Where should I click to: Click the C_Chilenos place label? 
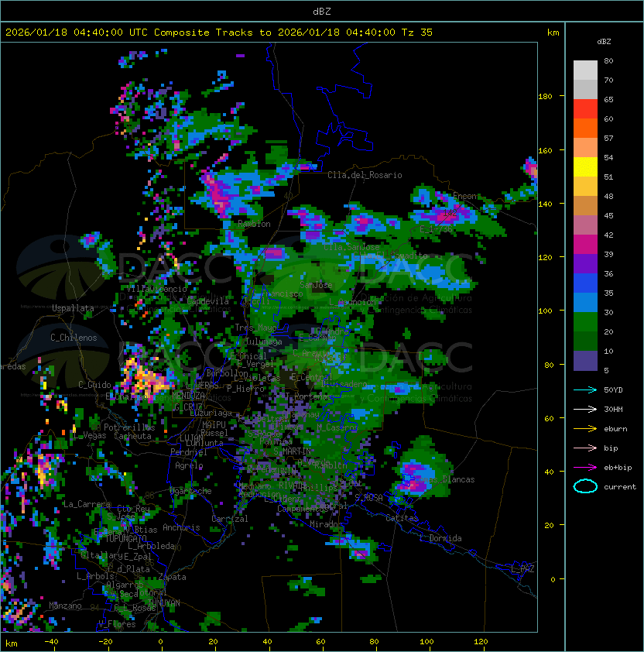pyautogui.click(x=74, y=338)
